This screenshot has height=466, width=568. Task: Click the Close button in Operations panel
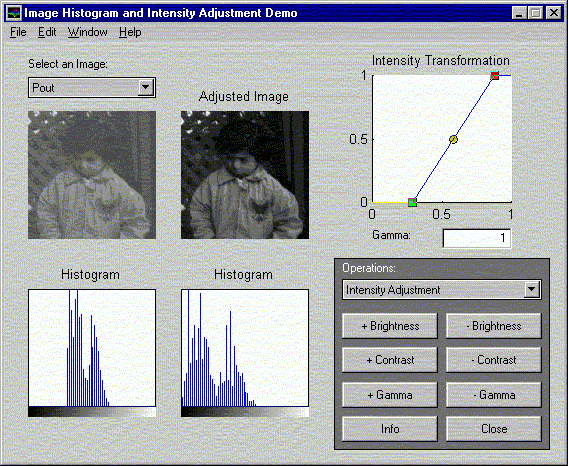click(494, 429)
